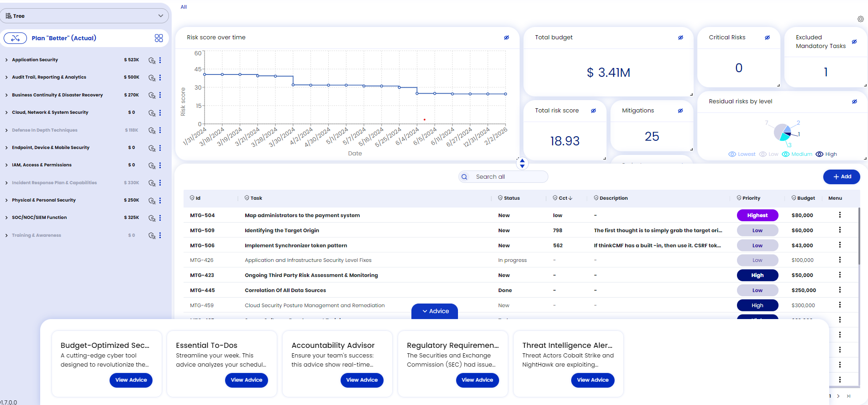Click the grid view icon beside the plan name
This screenshot has width=868, height=405.
(158, 38)
